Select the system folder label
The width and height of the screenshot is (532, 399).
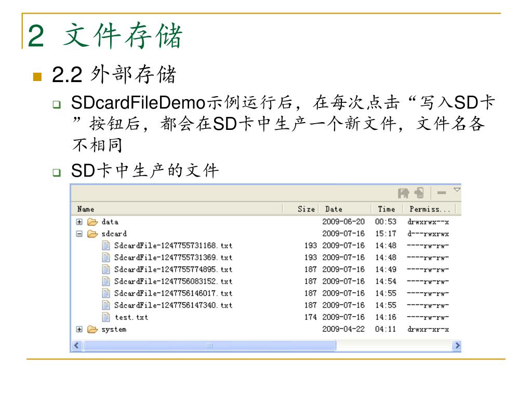[114, 329]
